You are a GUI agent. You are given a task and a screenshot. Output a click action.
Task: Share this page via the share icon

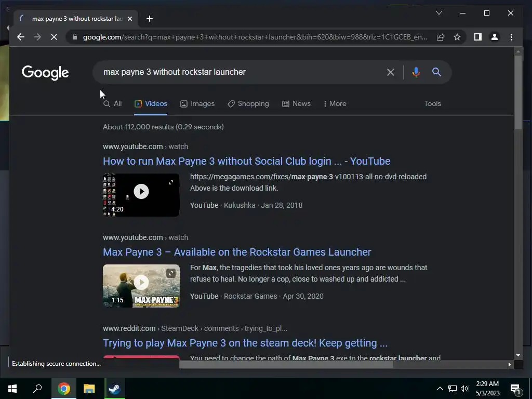441,37
